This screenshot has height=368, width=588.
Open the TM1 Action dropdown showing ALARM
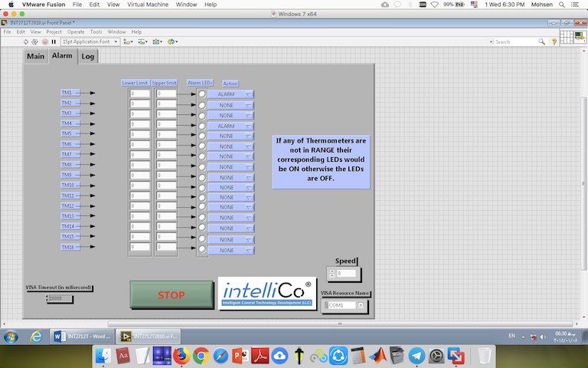tap(230, 94)
